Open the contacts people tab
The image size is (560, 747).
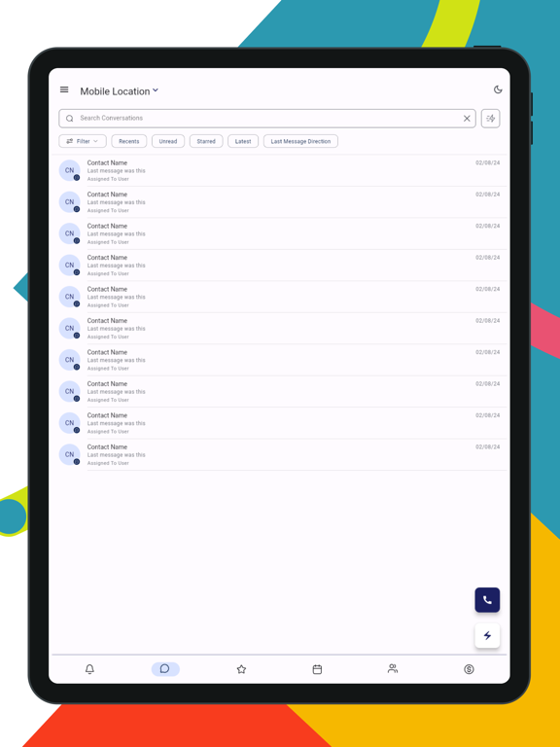(393, 669)
